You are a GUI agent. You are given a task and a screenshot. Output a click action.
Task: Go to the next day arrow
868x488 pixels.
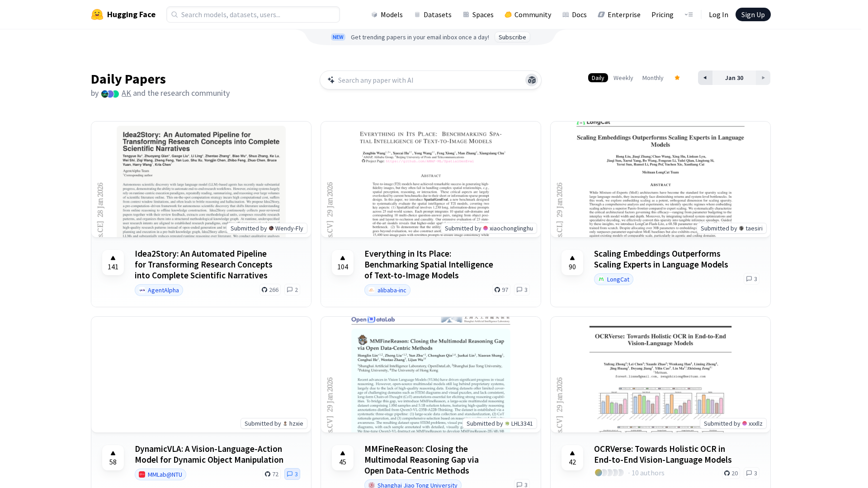763,78
